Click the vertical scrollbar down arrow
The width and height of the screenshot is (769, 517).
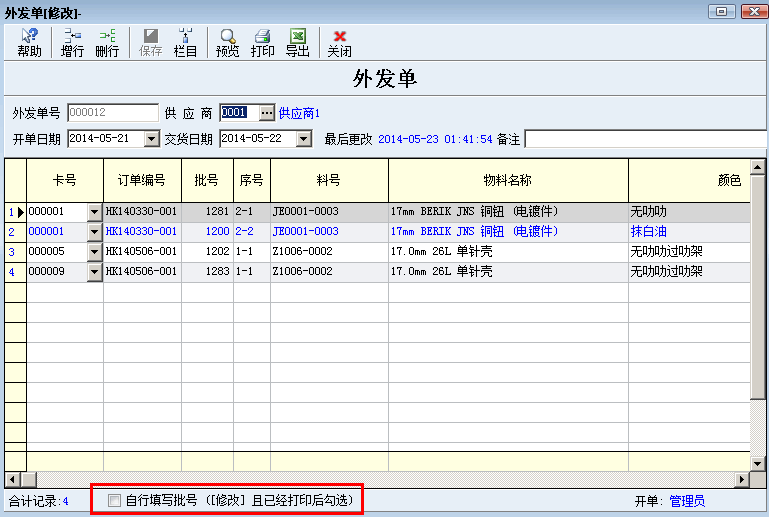(x=758, y=464)
